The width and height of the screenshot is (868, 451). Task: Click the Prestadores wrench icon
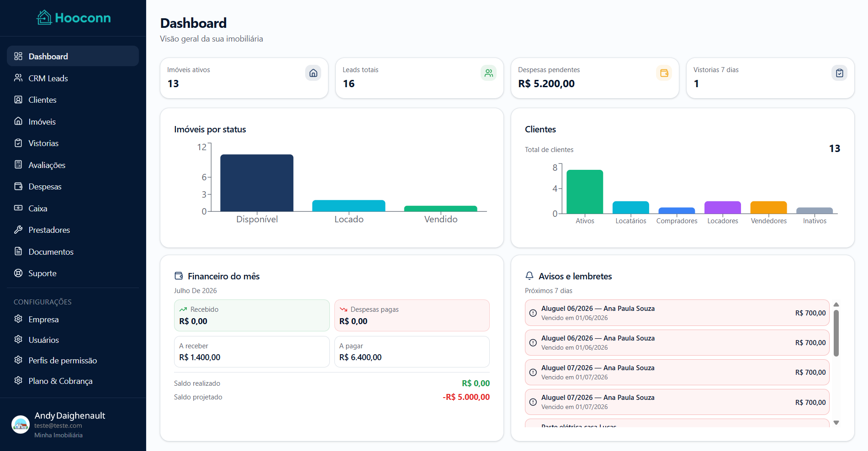pos(18,230)
